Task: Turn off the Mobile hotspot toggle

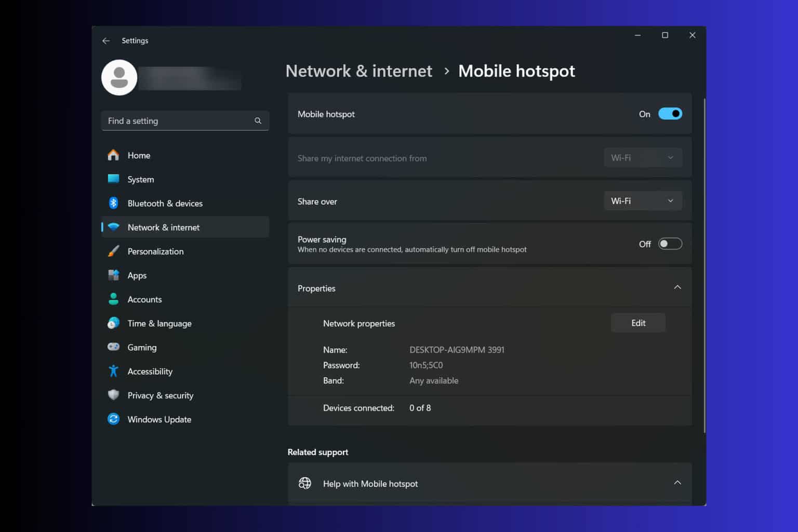Action: tap(670, 114)
